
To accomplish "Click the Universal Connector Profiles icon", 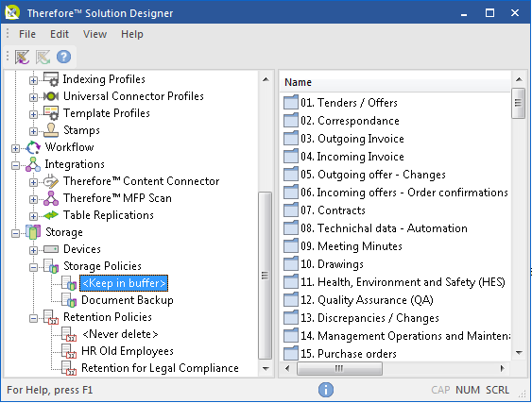I will click(51, 96).
